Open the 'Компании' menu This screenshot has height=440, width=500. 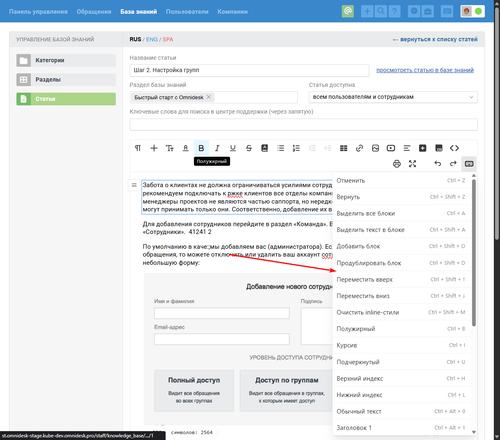232,12
